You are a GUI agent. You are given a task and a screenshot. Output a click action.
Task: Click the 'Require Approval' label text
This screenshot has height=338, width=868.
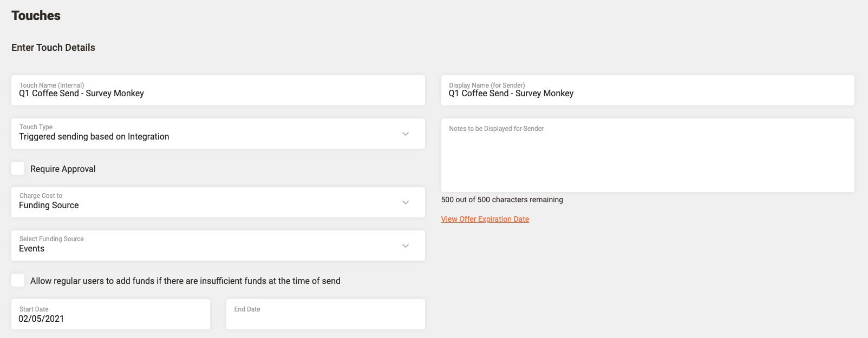pyautogui.click(x=63, y=169)
